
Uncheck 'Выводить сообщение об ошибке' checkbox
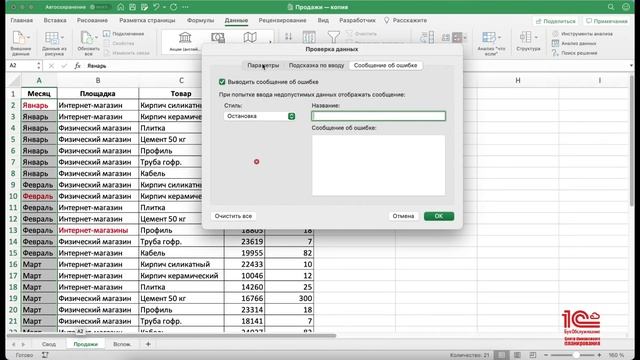(x=222, y=82)
